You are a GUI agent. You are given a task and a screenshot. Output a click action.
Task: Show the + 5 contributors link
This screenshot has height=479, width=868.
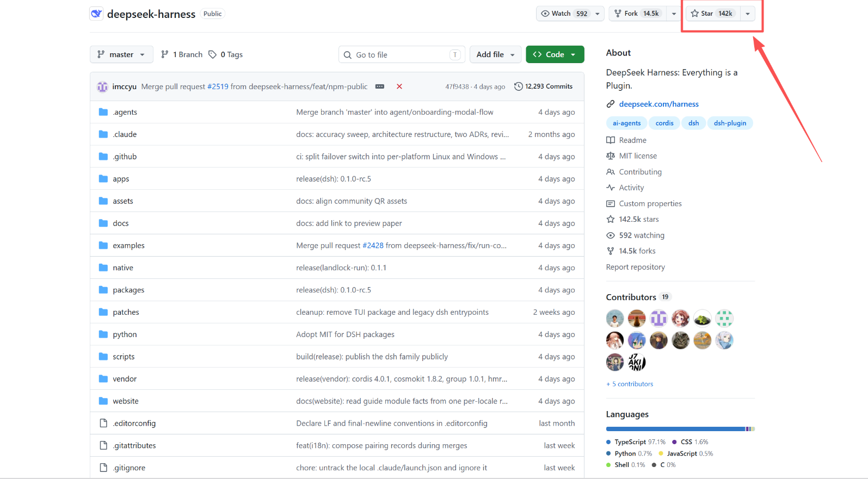pos(630,384)
